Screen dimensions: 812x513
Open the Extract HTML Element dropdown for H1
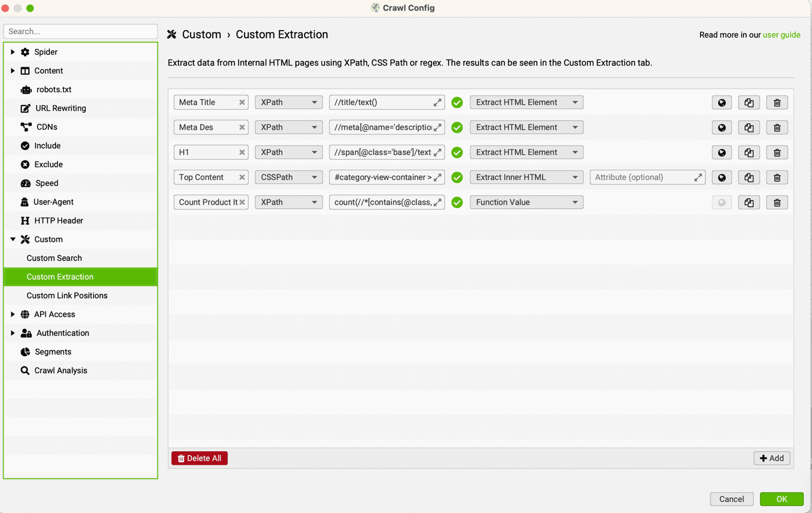526,152
